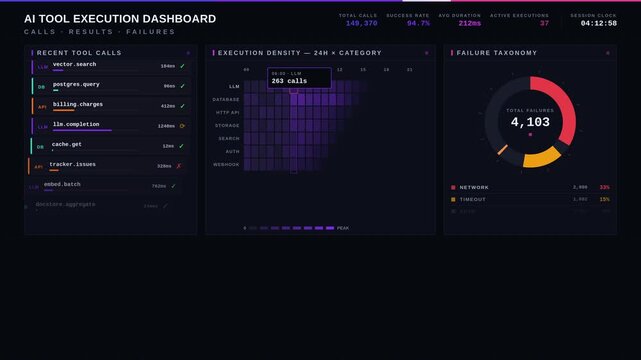The image size is (641, 360).
Task: Click the green checkmark on vector.search row
Action: (x=182, y=66)
